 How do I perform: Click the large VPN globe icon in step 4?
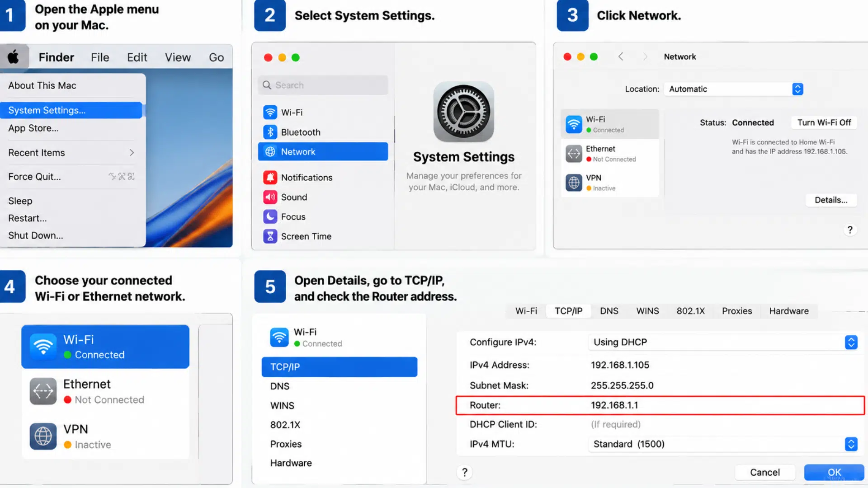(x=43, y=436)
